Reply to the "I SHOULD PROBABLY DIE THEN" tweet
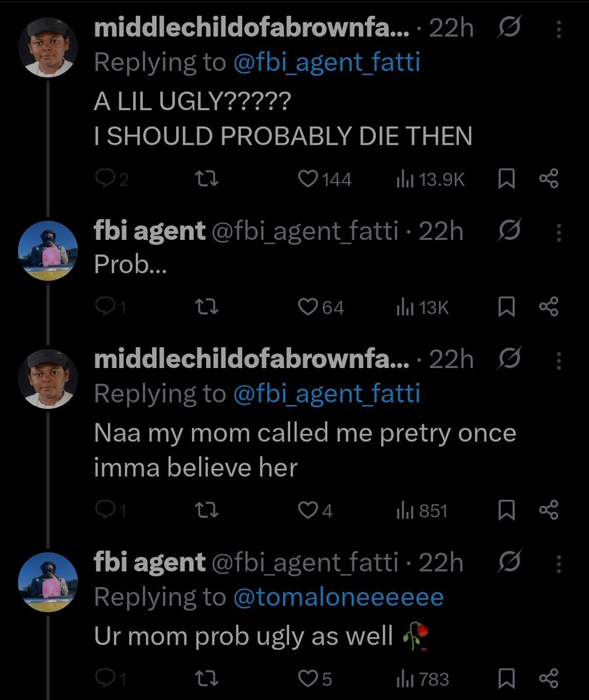Viewport: 589px width, 700px height. tap(104, 179)
